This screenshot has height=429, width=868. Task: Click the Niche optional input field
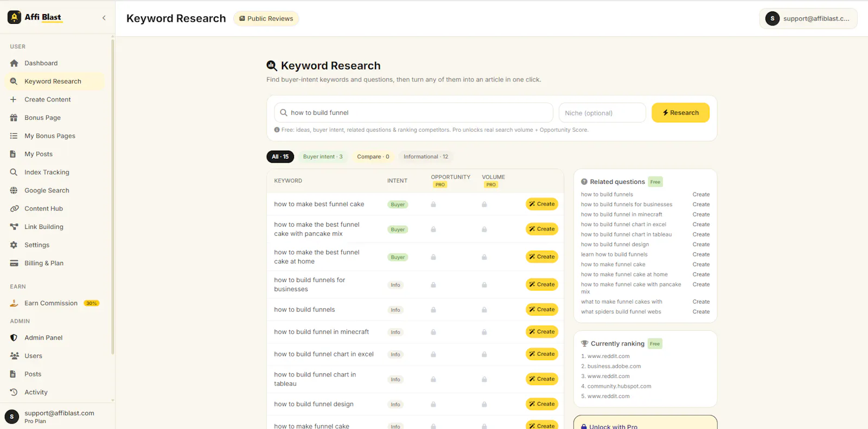click(602, 113)
